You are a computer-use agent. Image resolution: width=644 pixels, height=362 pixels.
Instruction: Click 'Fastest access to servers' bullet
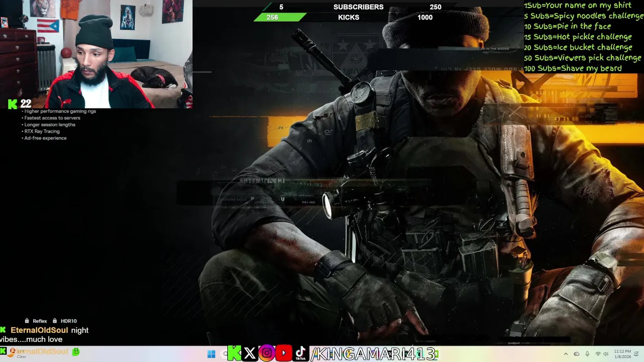51,118
